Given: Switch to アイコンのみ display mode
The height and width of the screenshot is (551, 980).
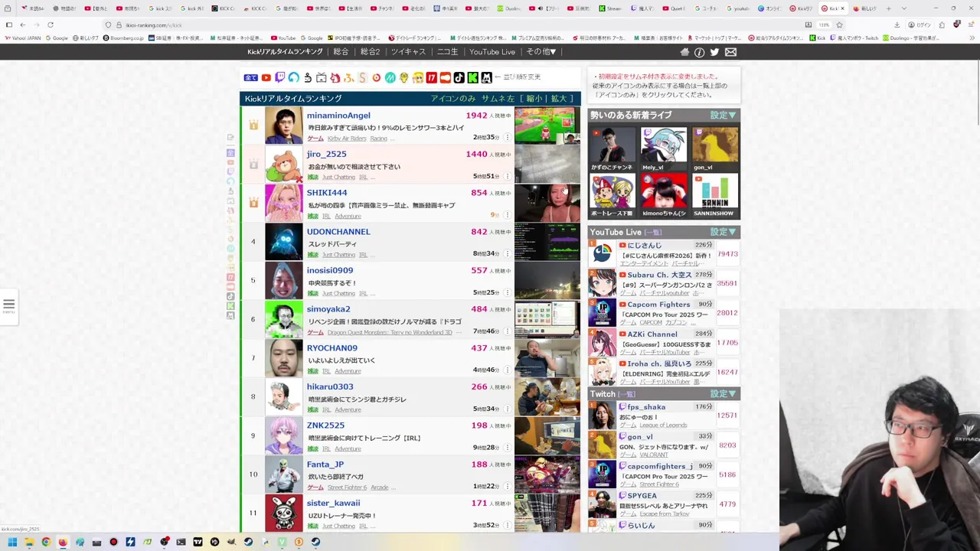Looking at the screenshot, I should coord(453,99).
